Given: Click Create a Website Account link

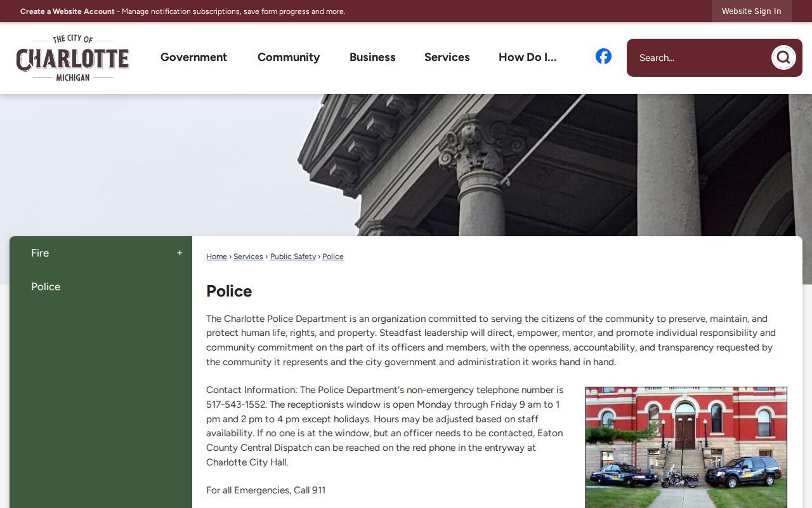Looking at the screenshot, I should coord(67,11).
